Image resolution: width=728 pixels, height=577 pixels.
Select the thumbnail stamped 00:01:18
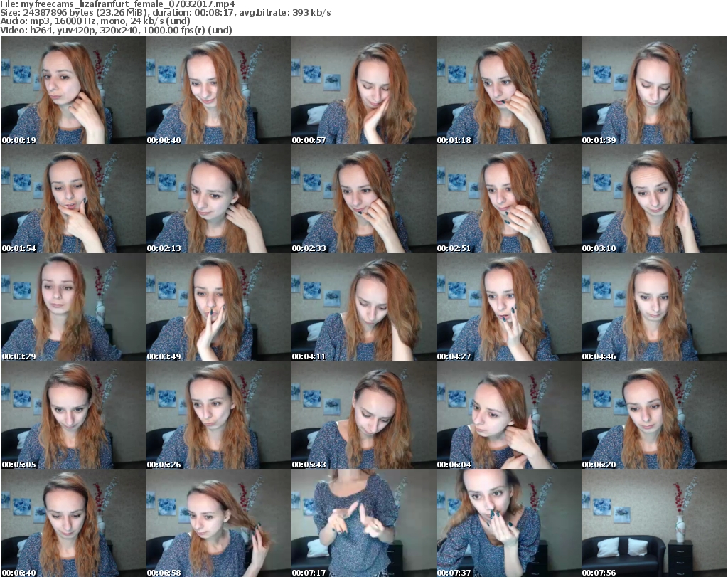tap(508, 90)
